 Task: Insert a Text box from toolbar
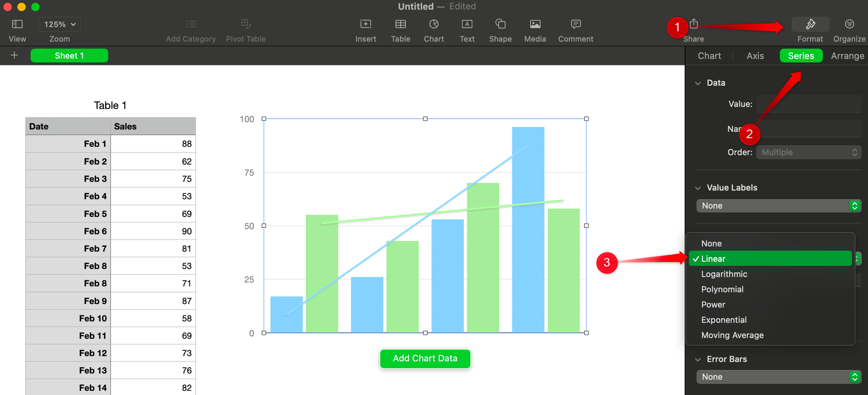(467, 24)
